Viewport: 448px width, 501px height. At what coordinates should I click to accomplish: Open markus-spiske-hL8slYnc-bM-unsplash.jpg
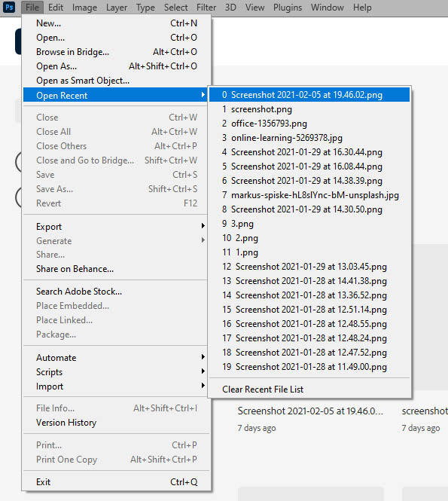click(x=309, y=195)
